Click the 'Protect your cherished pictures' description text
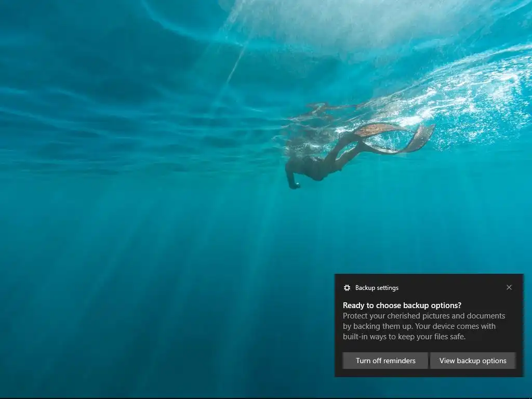Viewport: 532px width, 399px height. click(424, 326)
